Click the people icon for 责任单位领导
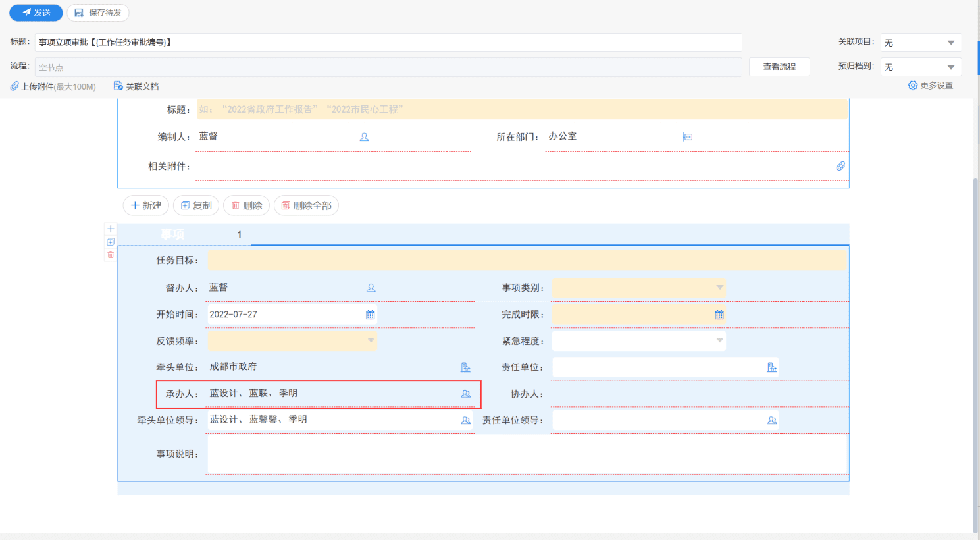 772,420
